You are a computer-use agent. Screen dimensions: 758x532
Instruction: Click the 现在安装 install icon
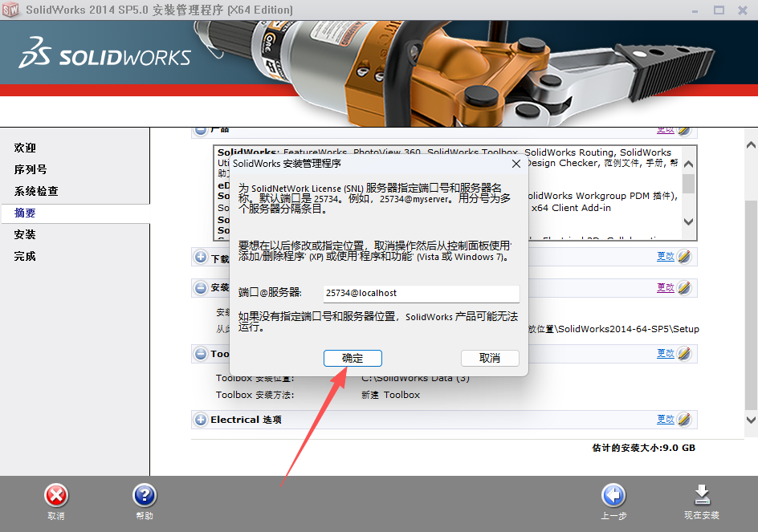702,495
